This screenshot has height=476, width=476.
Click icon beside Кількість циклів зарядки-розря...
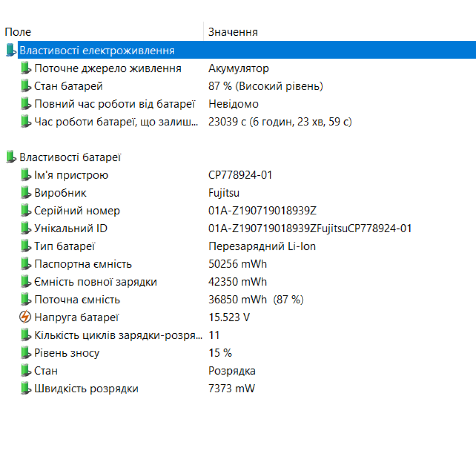click(26, 335)
